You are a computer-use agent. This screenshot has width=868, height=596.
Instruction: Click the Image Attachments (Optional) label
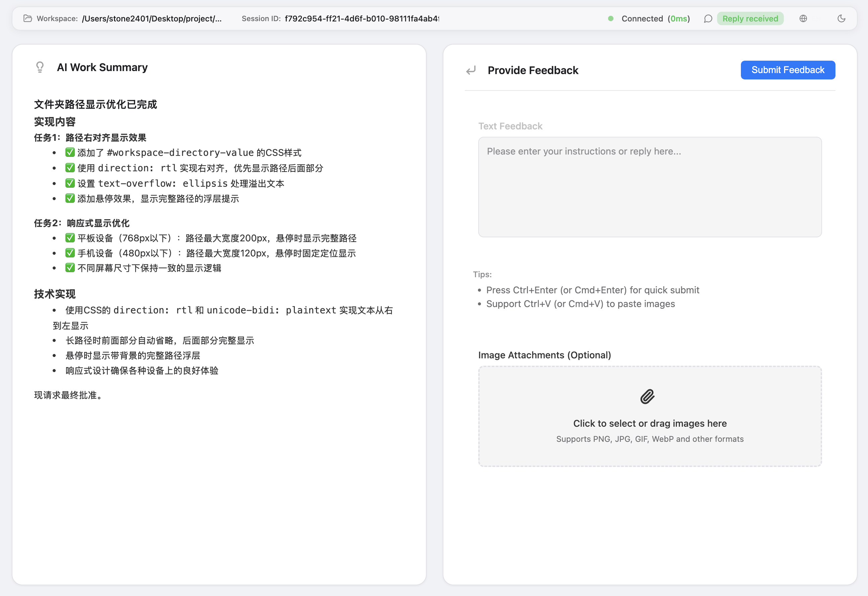(544, 355)
